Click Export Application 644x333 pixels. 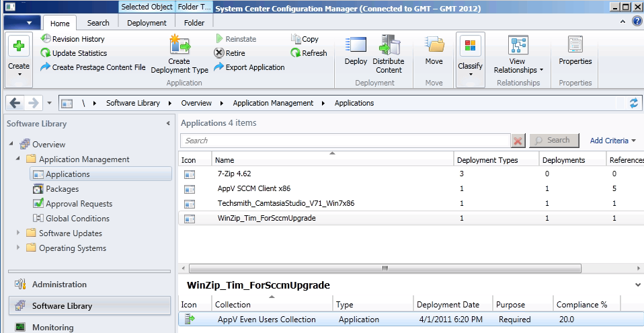(249, 67)
